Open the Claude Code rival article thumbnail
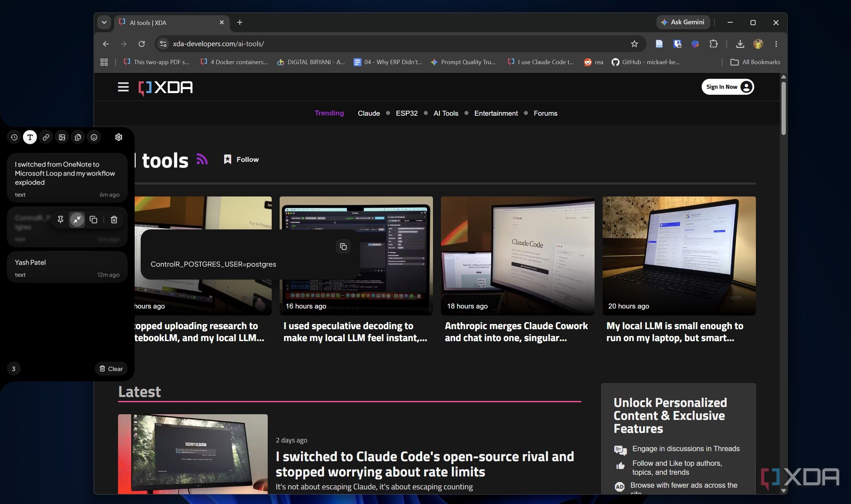Image resolution: width=851 pixels, height=504 pixels. [193, 454]
